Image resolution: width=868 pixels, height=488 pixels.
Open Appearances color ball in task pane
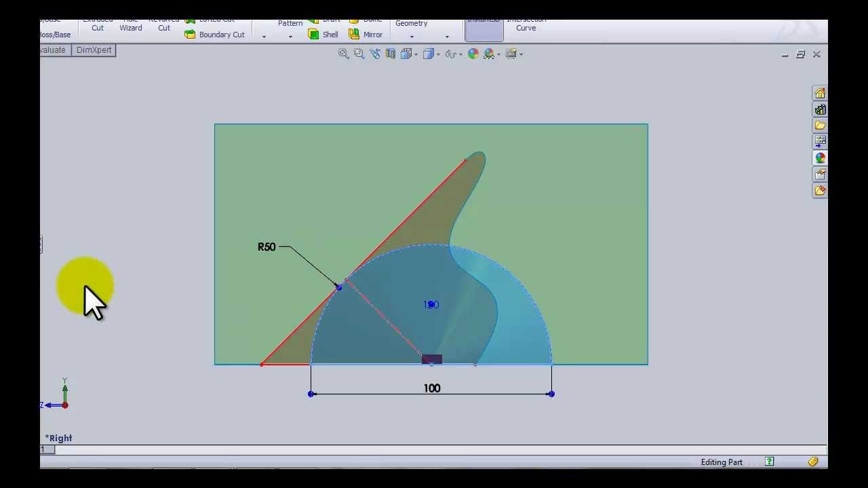pyautogui.click(x=820, y=158)
